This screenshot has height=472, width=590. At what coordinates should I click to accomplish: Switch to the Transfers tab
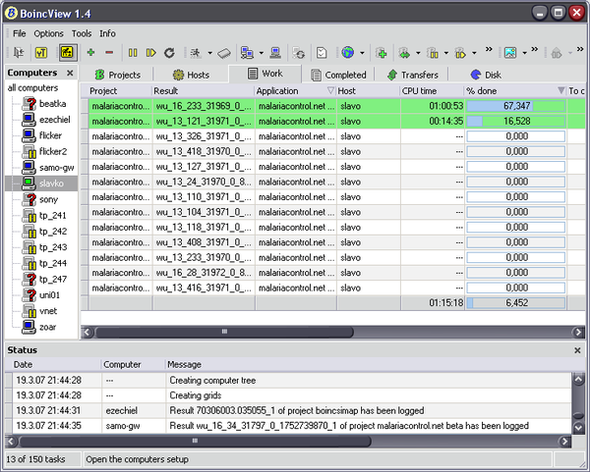point(413,75)
